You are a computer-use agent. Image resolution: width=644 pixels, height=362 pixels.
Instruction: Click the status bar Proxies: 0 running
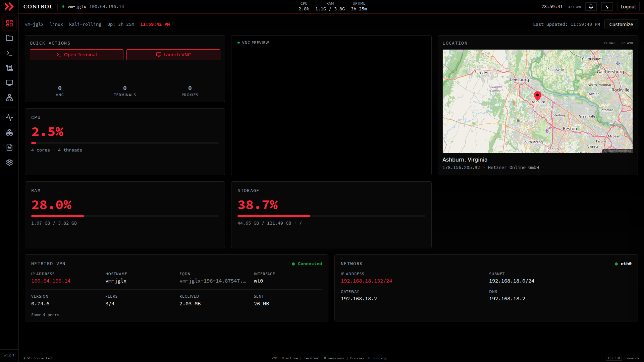point(368,358)
